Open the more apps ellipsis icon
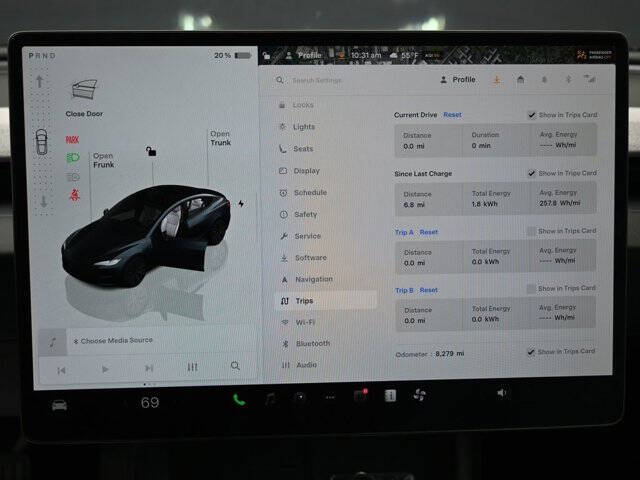The image size is (640, 480). [330, 397]
